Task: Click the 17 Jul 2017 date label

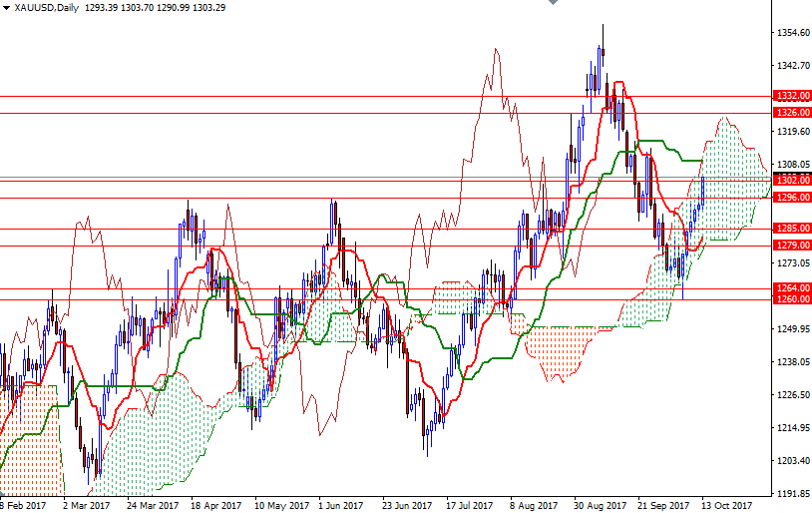Action: tap(470, 505)
